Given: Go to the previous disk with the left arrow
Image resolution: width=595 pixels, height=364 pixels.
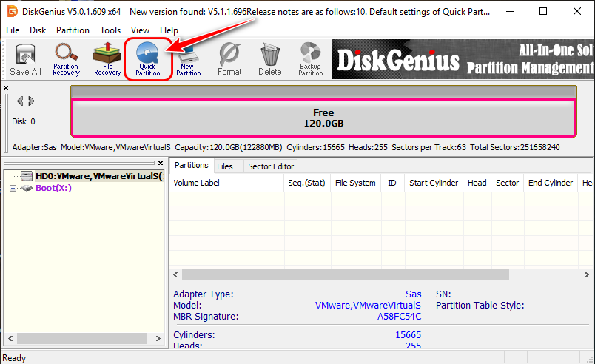Looking at the screenshot, I should tap(20, 101).
